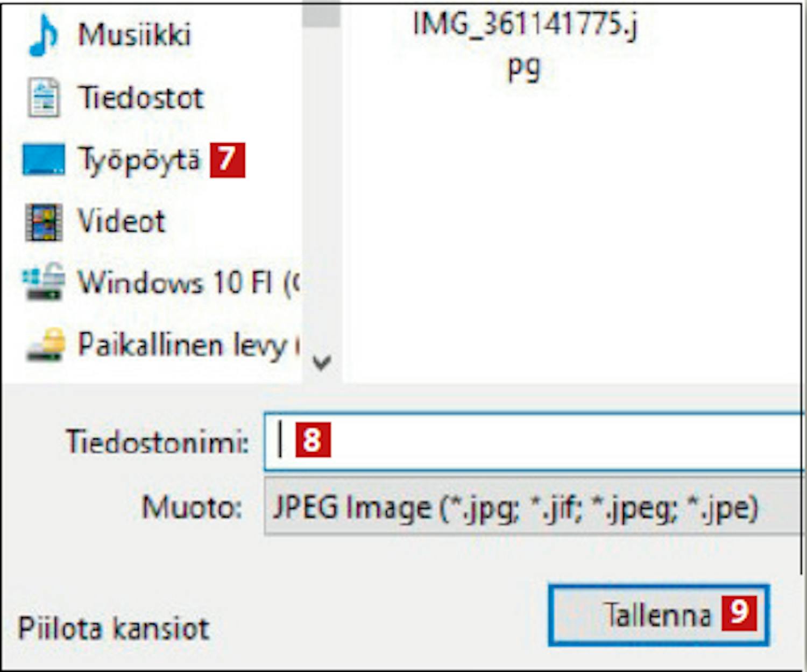This screenshot has width=807, height=672.
Task: Collapse folders with Piilota kansiot
Action: click(114, 628)
